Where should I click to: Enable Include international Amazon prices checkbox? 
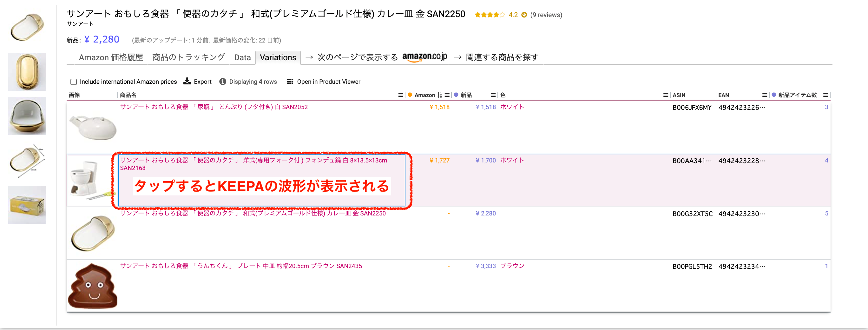(74, 82)
